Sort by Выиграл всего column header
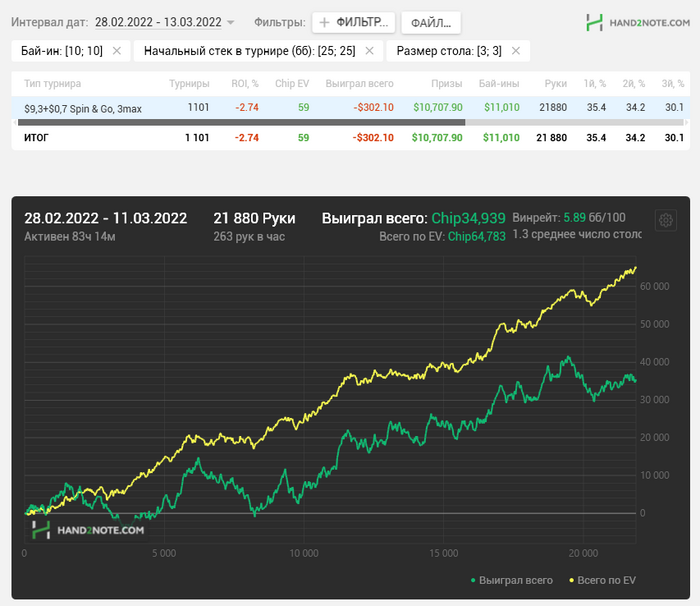 (359, 84)
